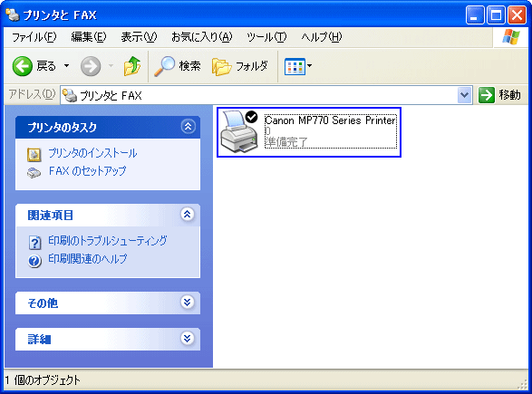Click the grey Forward arrow icon

[91, 66]
